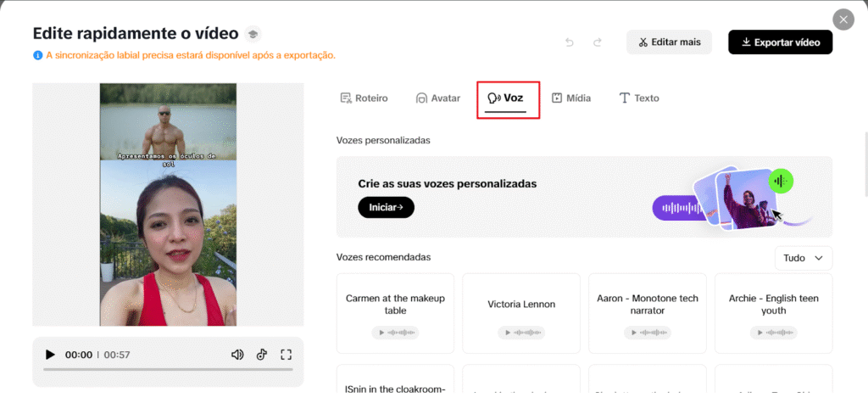The width and height of the screenshot is (868, 403).
Task: Click the Editar mais button
Action: click(669, 42)
